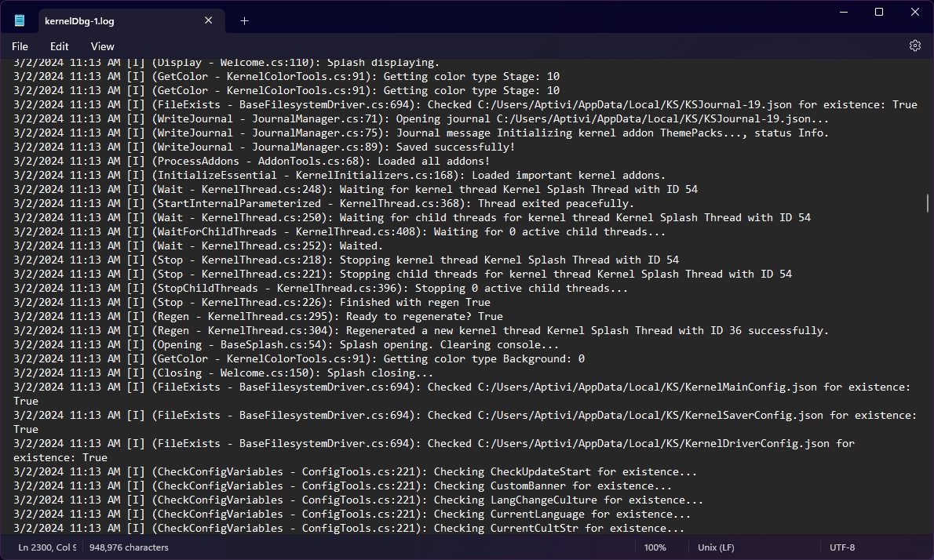Close the kernelDbg-1.log tab

coord(209,21)
